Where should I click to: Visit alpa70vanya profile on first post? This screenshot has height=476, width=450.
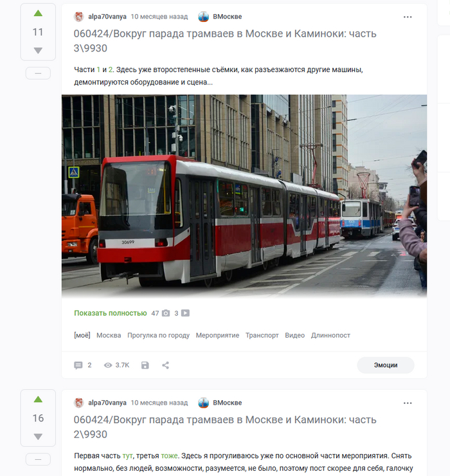(x=107, y=17)
